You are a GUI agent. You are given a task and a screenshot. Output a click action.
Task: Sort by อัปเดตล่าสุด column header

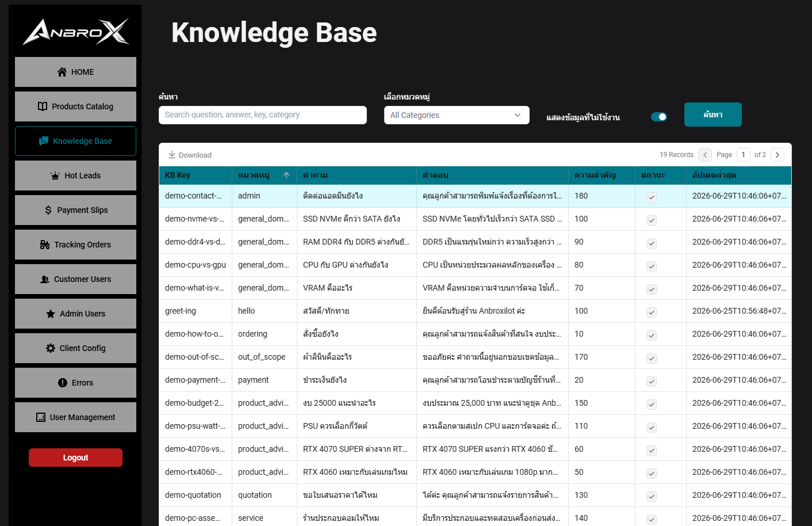tap(738, 175)
